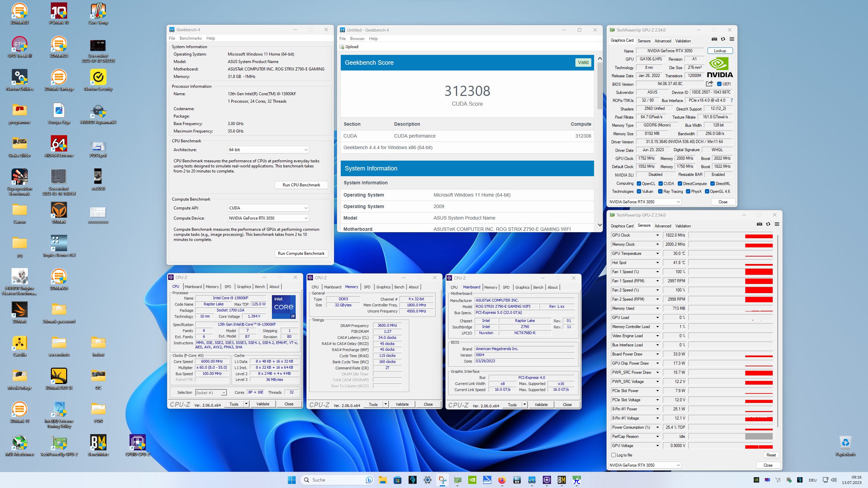The image size is (868, 488).
Task: Click the camera icon in the GPU-Z Sensors window
Action: (x=759, y=224)
